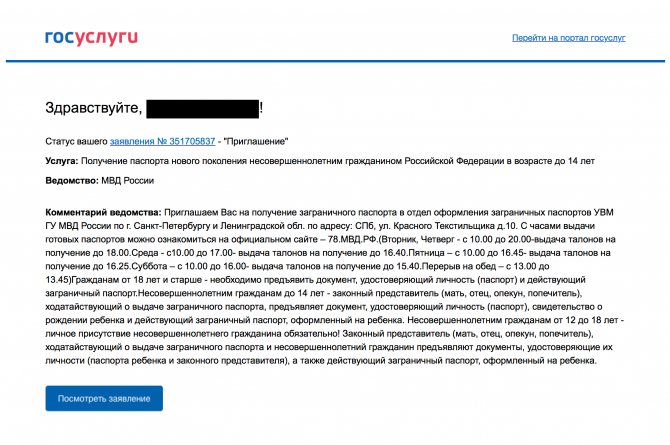Click the "Приглашение" status text
Screen dimensions: 670x445
point(256,141)
